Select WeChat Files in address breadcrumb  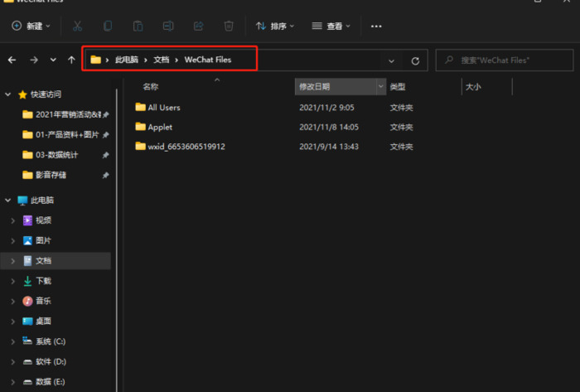(208, 60)
